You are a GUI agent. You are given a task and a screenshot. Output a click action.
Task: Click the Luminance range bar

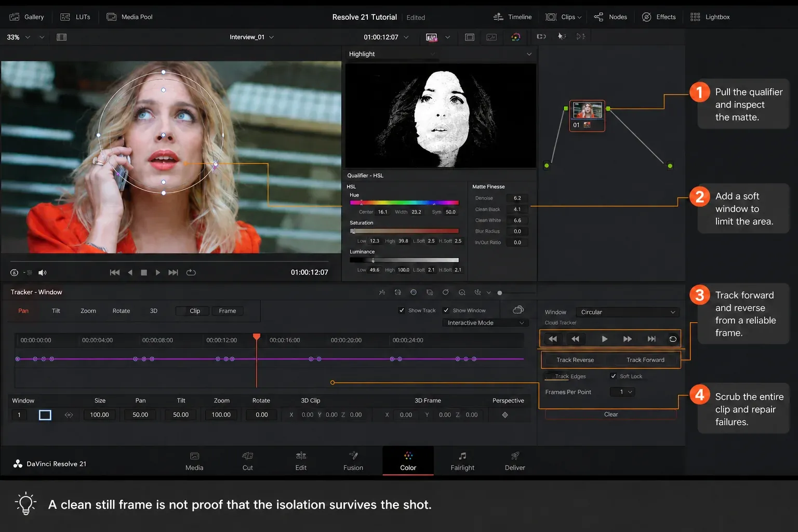(x=404, y=260)
